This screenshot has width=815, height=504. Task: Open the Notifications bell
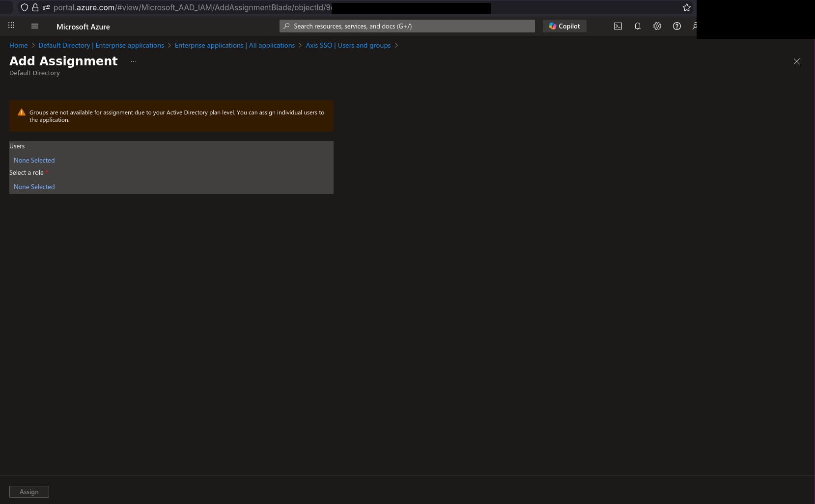(638, 26)
